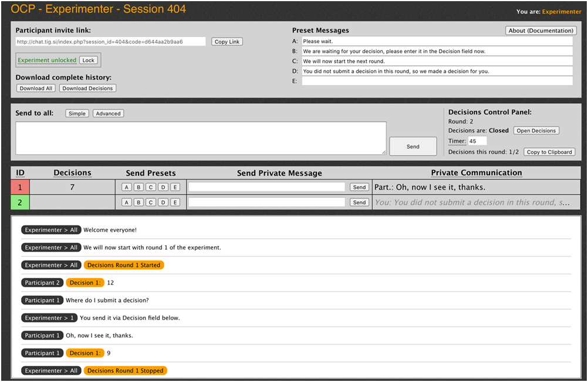This screenshot has height=382, width=588.
Task: Toggle decisions with Open Decisions button
Action: (x=536, y=130)
